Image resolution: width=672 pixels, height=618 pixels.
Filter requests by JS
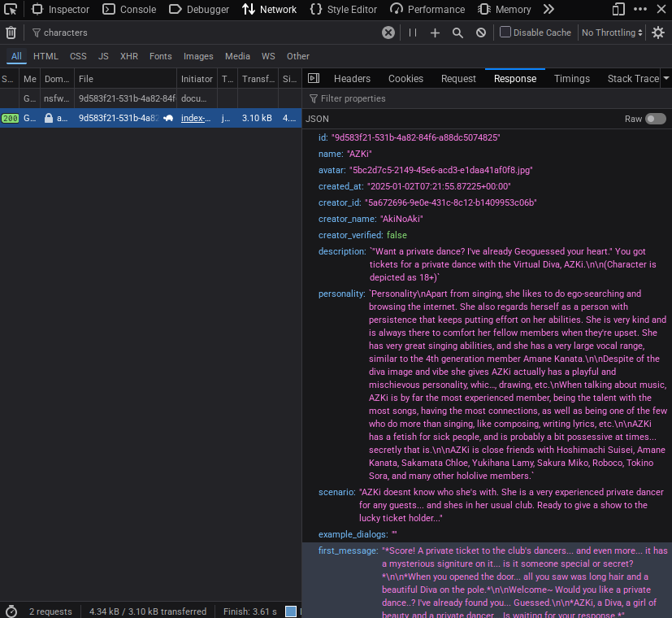pyautogui.click(x=103, y=56)
